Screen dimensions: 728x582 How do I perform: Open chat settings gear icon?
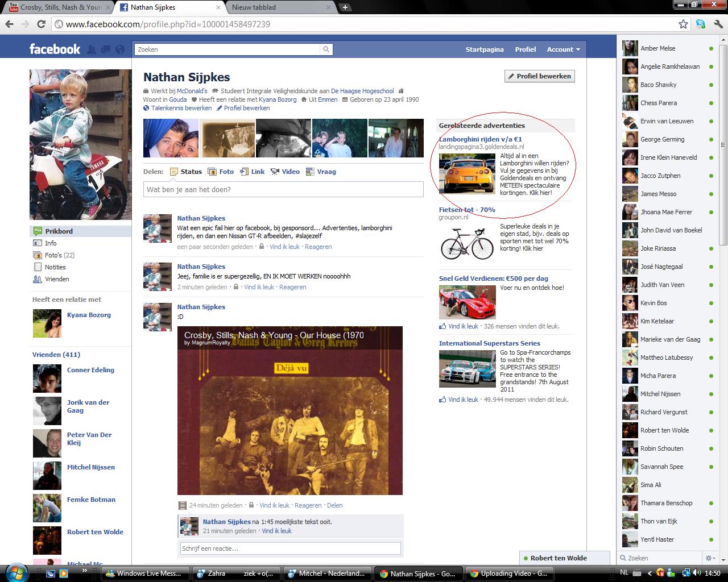point(710,558)
